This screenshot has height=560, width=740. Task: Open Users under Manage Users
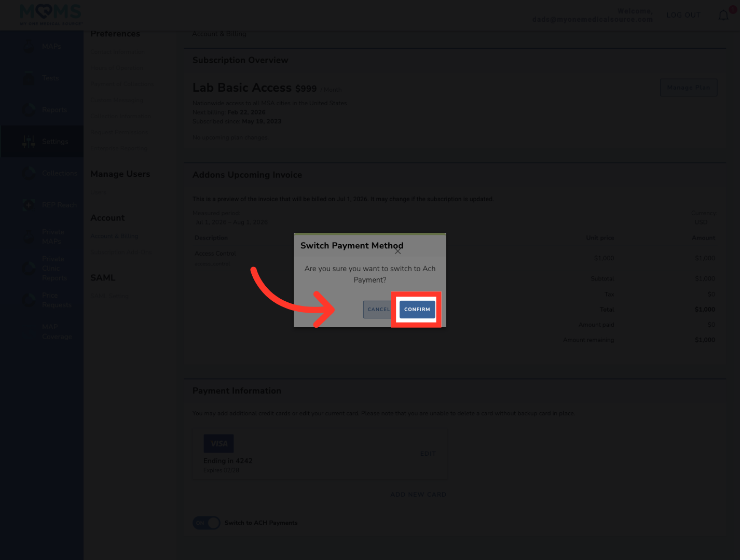tap(98, 192)
